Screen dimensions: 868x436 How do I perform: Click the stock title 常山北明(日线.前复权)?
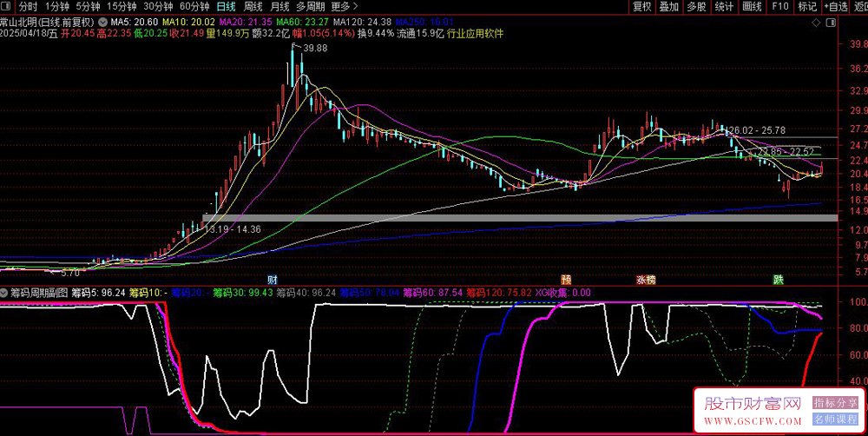click(x=48, y=23)
